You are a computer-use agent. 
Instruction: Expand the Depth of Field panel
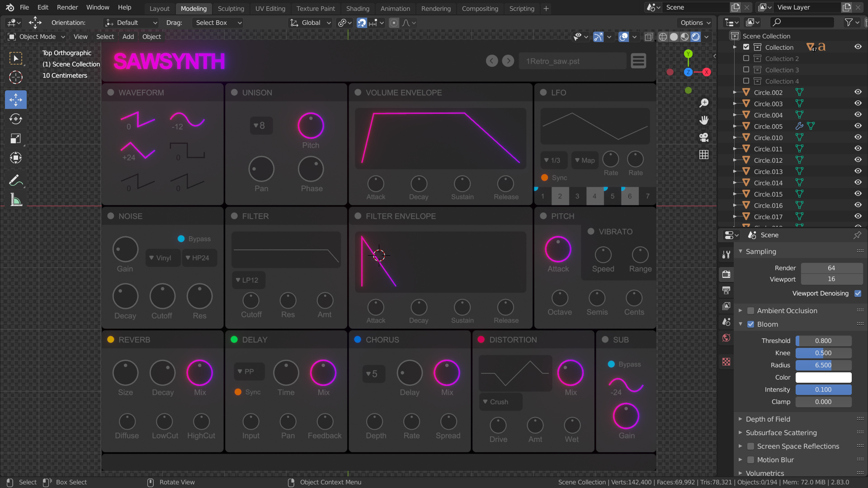[x=768, y=419]
